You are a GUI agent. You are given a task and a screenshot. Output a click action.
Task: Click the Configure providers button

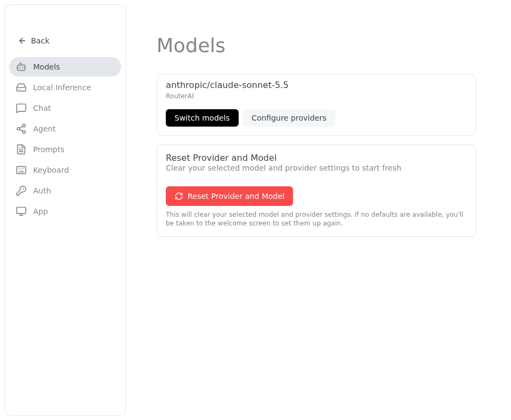(x=289, y=118)
